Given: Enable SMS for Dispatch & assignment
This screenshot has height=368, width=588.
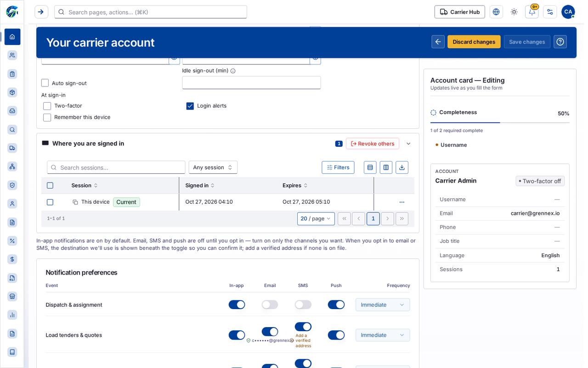Looking at the screenshot, I should pyautogui.click(x=303, y=305).
